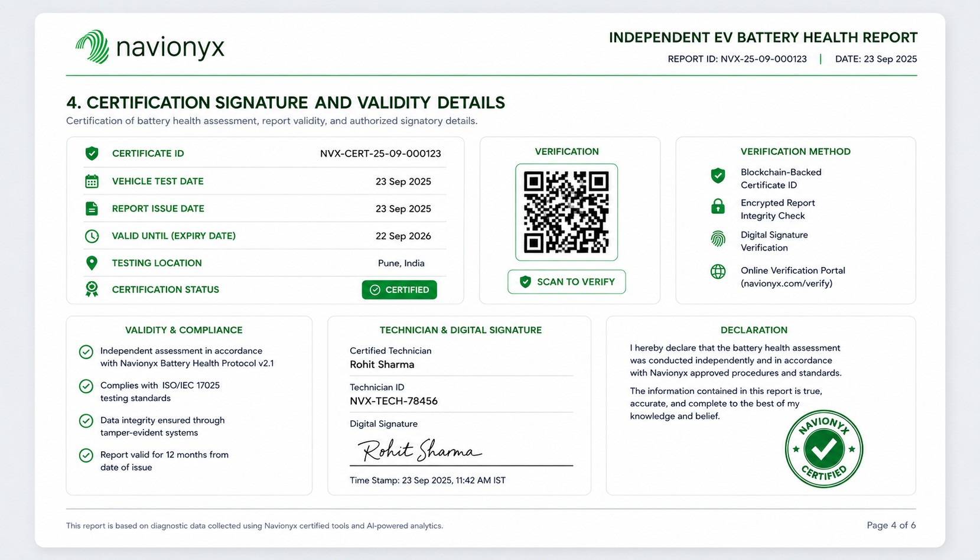980x560 pixels.
Task: Select certificate ID NVX-CERT-25-09-000123
Action: 380,154
